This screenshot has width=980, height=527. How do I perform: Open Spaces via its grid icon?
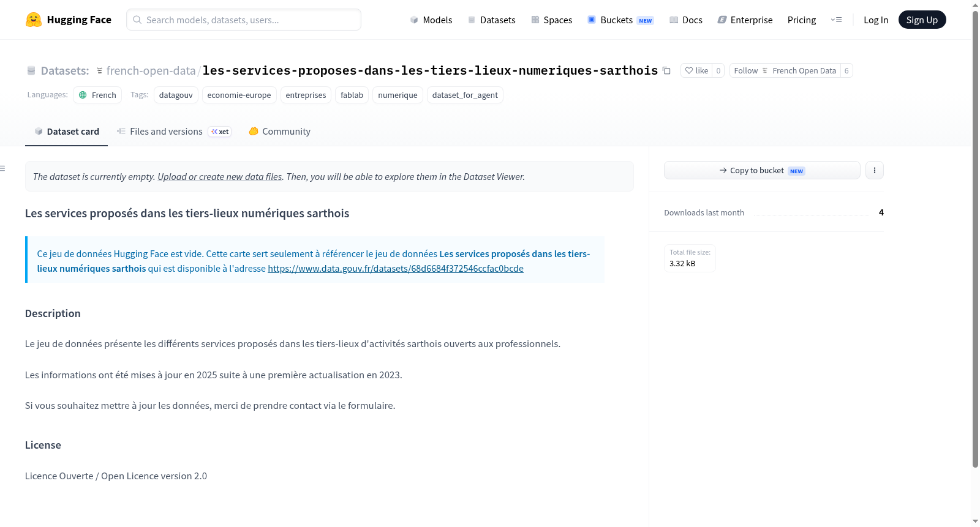click(x=535, y=20)
